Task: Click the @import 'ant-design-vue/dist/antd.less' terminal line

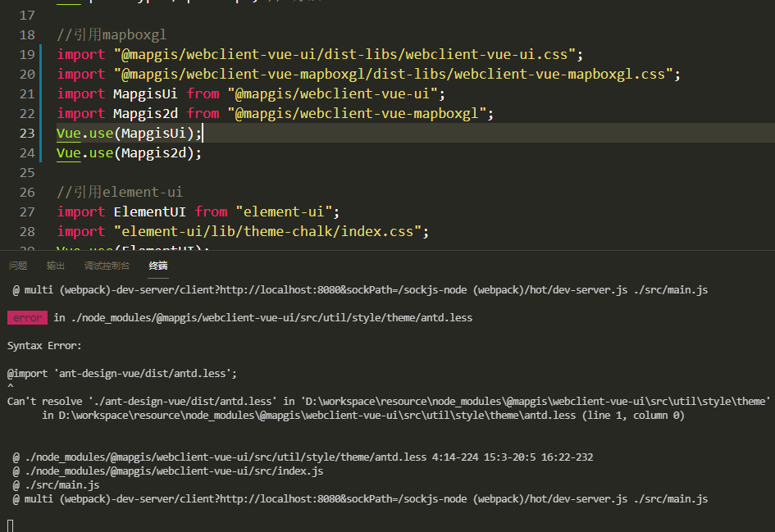Action: 122,374
